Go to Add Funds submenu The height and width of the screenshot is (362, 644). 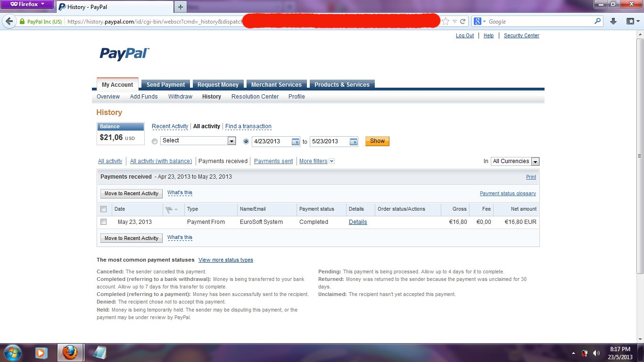tap(144, 97)
